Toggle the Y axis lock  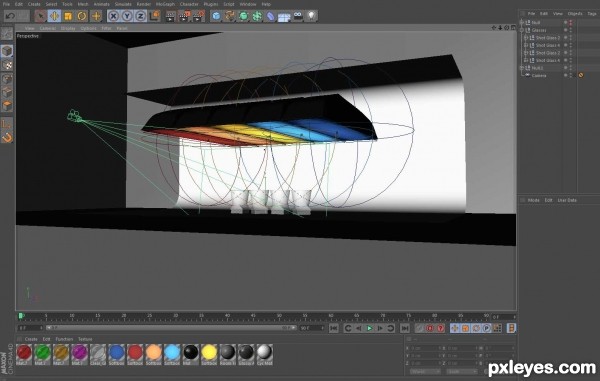[x=127, y=16]
